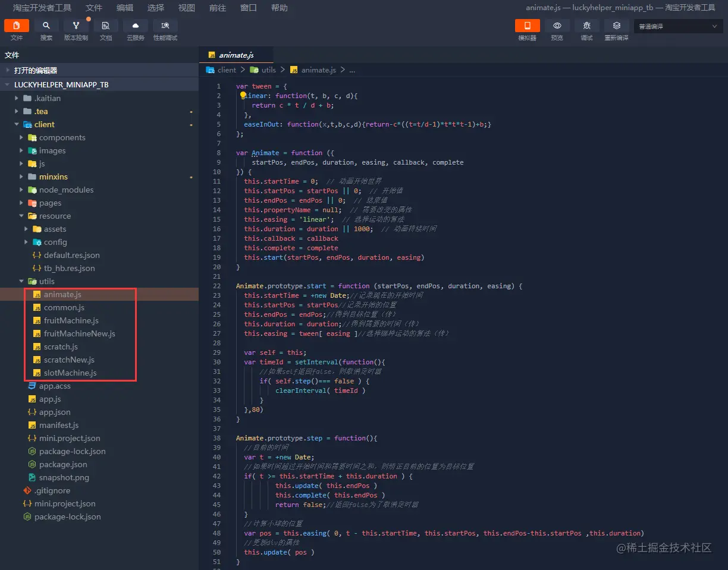Open the 版本控制 version control icon
Viewport: 728px width, 570px height.
[76, 26]
